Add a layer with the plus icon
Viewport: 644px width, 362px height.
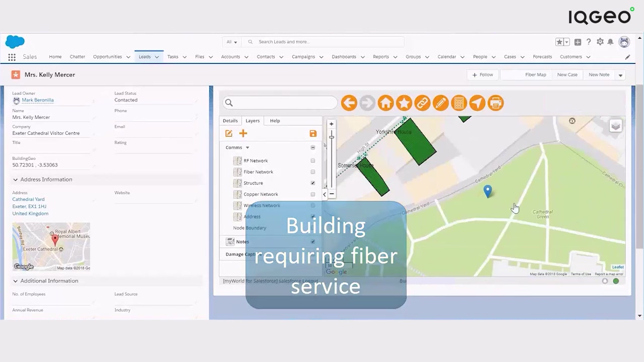243,133
